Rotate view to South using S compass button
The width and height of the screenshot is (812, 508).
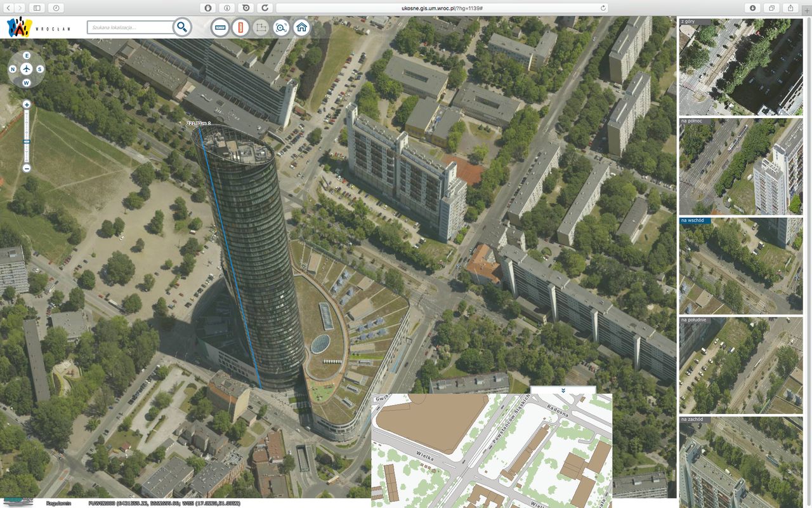click(x=40, y=69)
